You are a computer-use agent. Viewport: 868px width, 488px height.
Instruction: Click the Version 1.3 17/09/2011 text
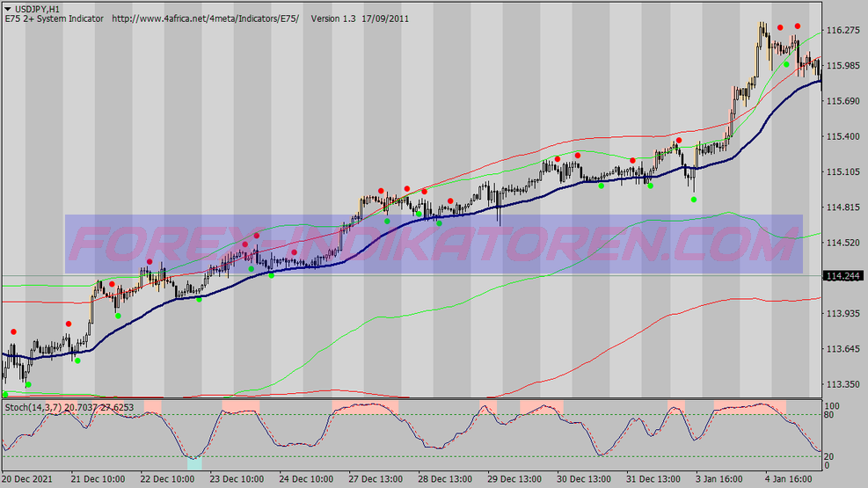click(x=360, y=18)
